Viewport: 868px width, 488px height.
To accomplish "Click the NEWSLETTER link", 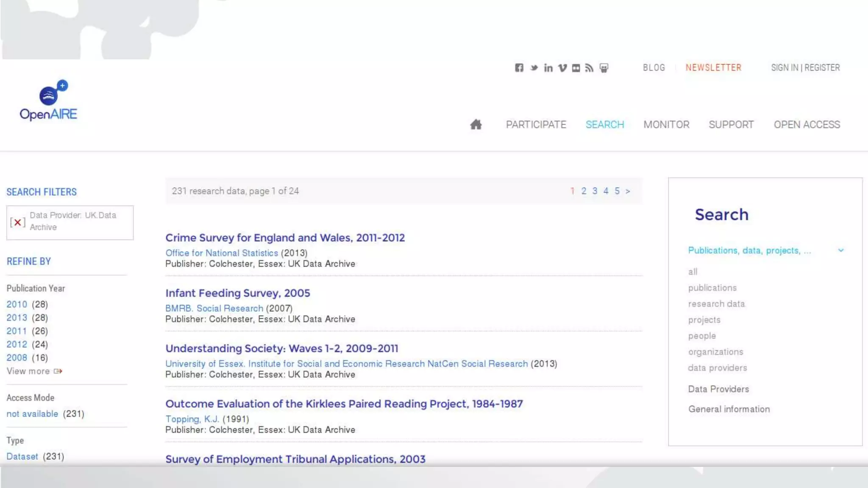I will point(713,68).
